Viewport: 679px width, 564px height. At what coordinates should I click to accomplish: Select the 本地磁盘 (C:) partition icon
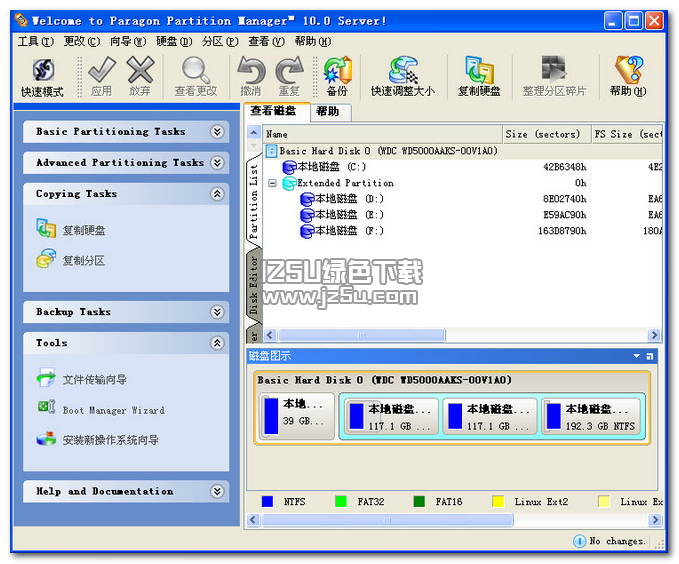[x=289, y=167]
